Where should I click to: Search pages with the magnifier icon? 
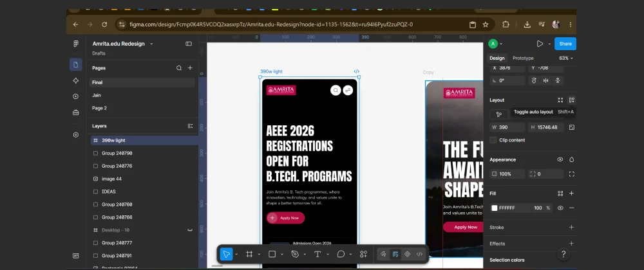[179, 68]
